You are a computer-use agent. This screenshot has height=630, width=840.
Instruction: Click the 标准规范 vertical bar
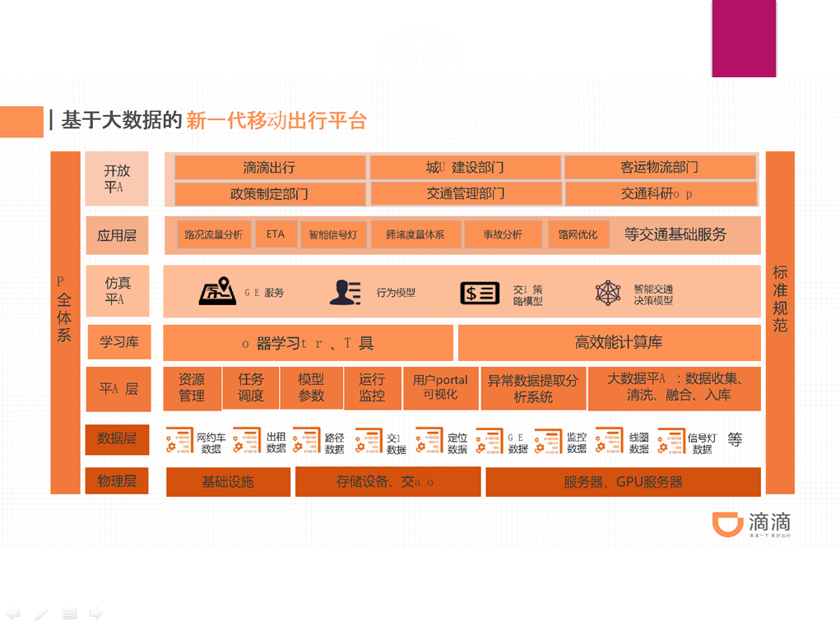point(780,322)
